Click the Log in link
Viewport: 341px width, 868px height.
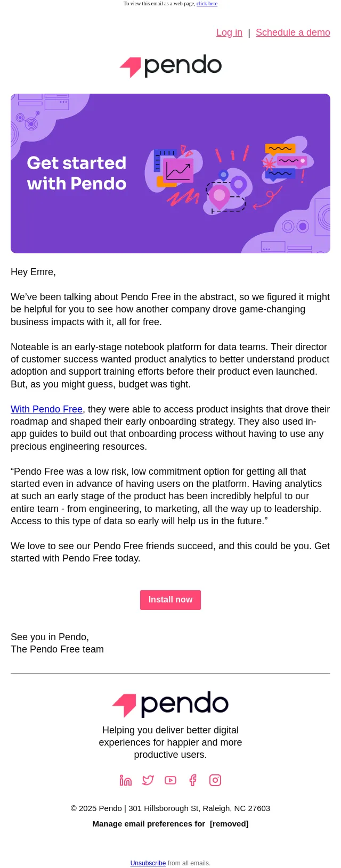tap(229, 32)
